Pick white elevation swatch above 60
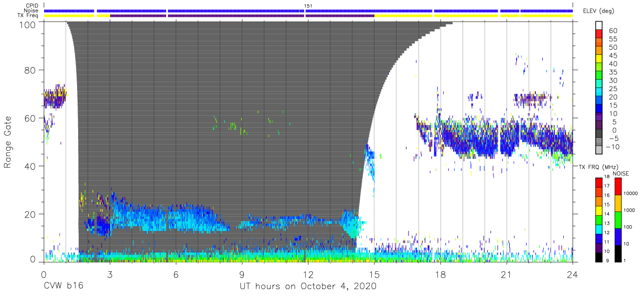The image size is (644, 297). point(599,26)
